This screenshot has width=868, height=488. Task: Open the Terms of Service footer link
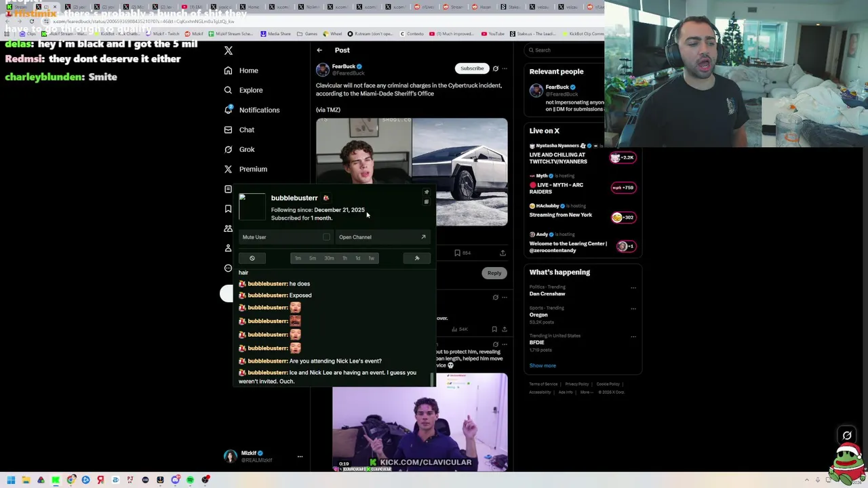[543, 384]
